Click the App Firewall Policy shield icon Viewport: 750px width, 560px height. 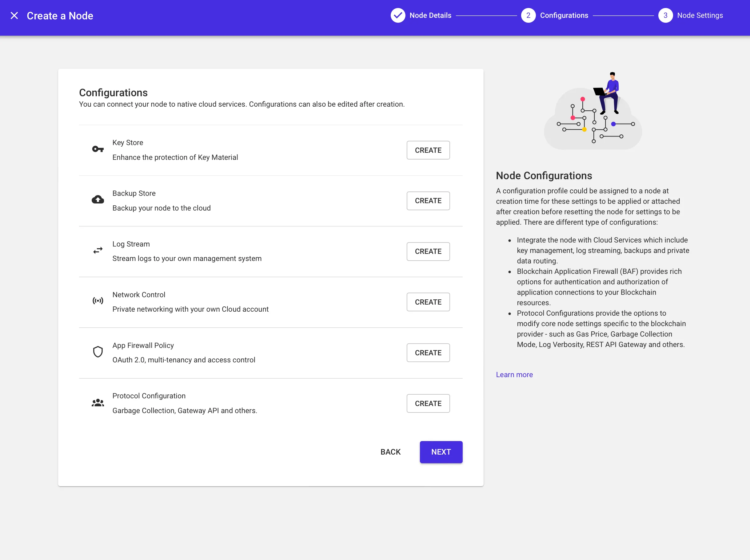click(x=98, y=352)
